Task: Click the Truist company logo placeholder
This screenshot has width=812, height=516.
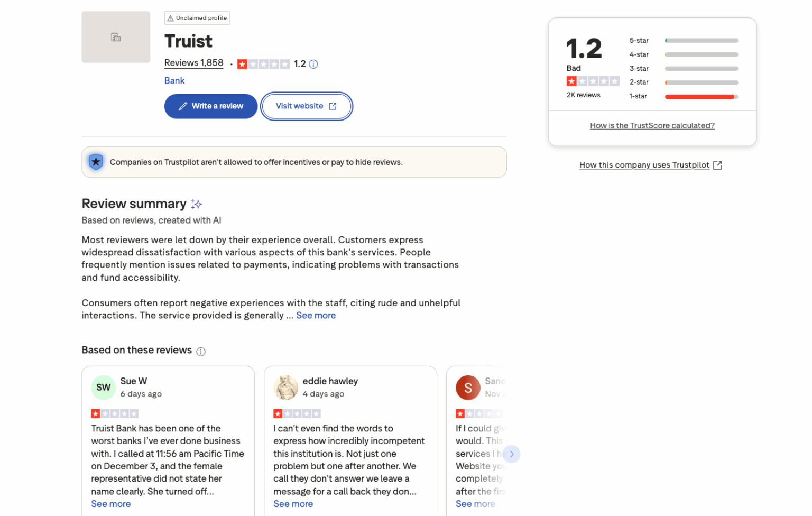Action: (116, 37)
